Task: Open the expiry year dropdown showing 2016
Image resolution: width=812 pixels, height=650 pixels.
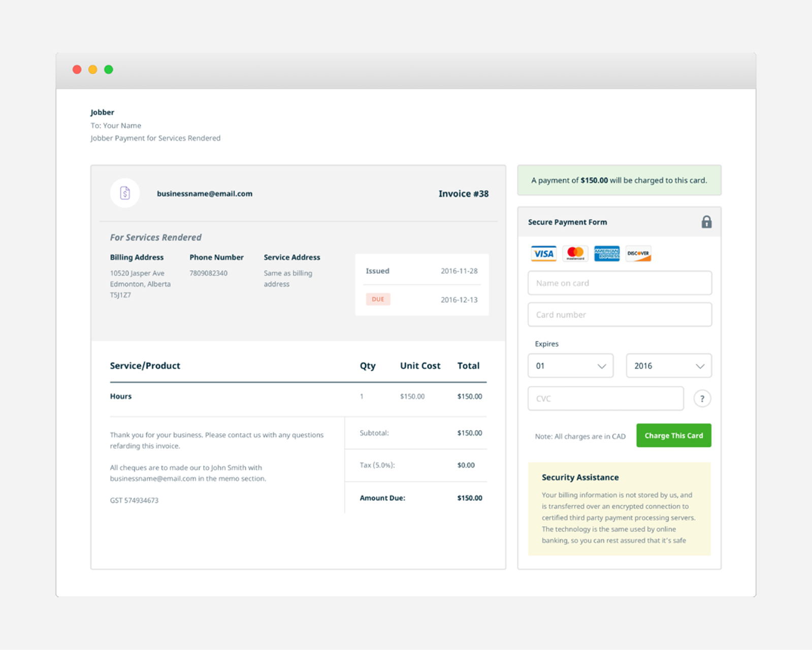Action: click(668, 366)
